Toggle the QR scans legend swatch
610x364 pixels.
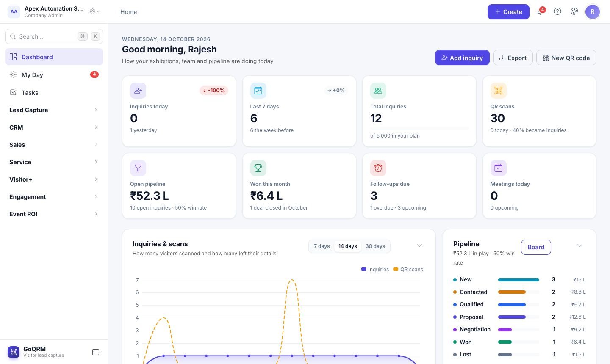click(x=396, y=270)
